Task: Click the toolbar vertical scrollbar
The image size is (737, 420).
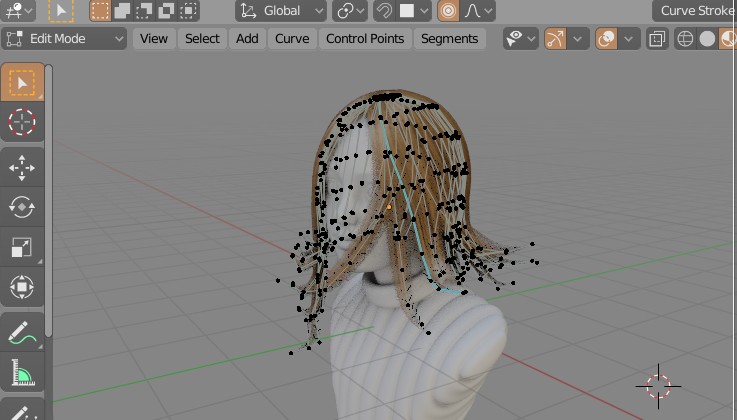Action: click(x=48, y=201)
